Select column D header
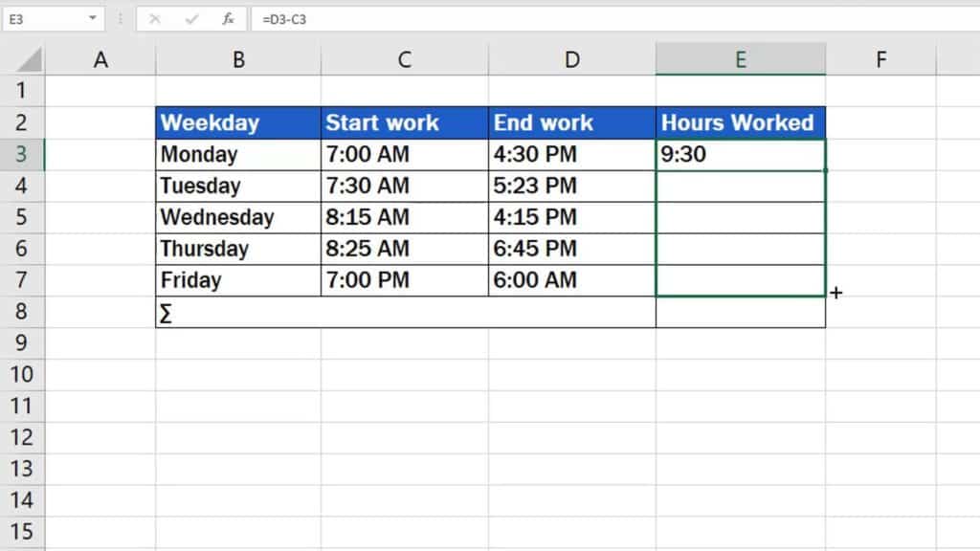980x551 pixels. (571, 59)
